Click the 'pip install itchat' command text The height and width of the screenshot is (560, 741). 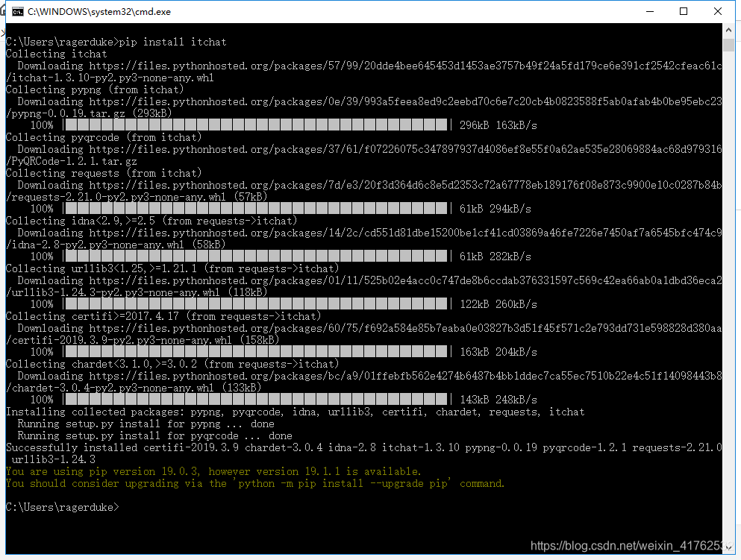click(172, 42)
